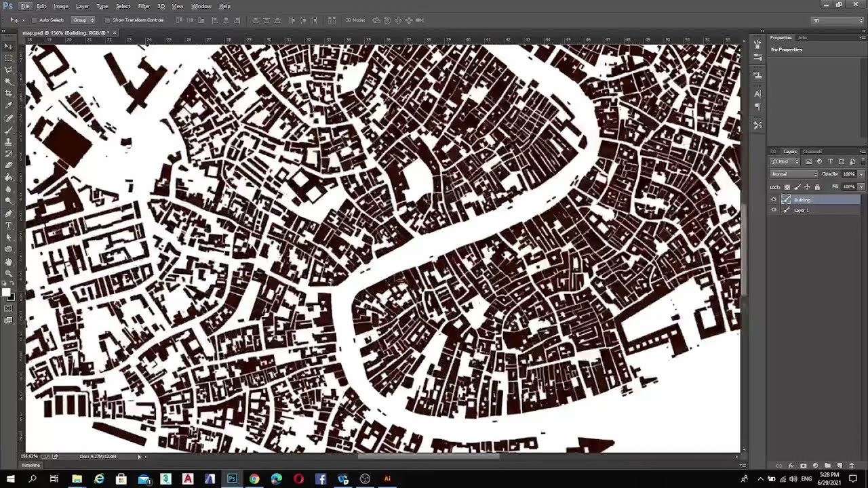Select the Magic Wand tool
Screen dimensions: 868x488
pos(9,81)
